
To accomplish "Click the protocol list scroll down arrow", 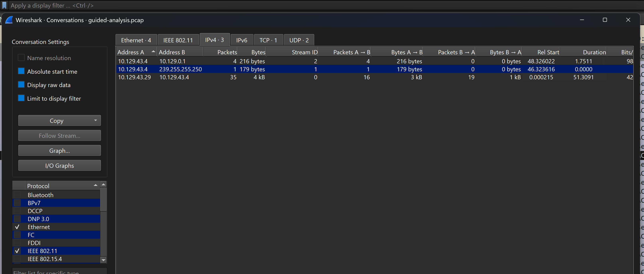I will (x=103, y=260).
